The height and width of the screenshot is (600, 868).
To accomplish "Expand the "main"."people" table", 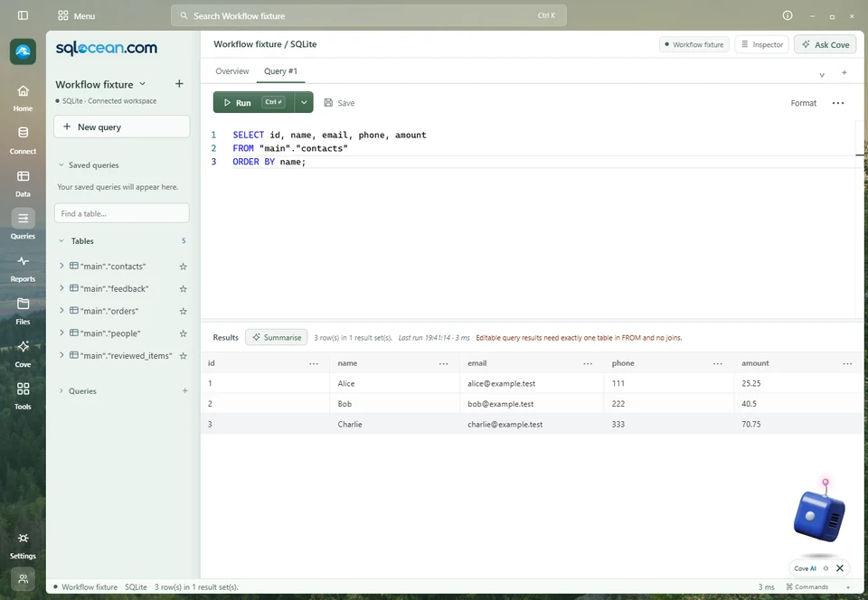I will pyautogui.click(x=61, y=333).
